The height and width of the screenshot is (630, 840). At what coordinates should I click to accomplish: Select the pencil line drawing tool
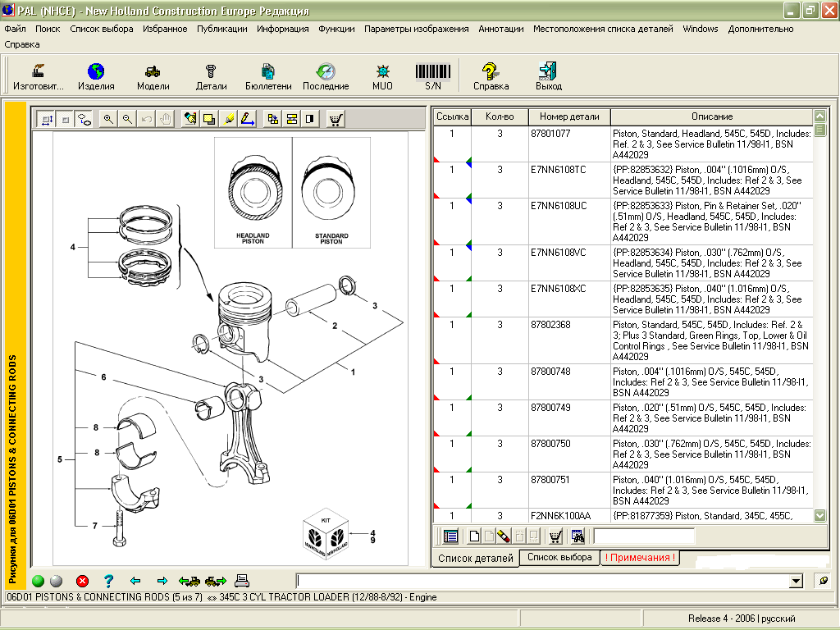point(248,119)
